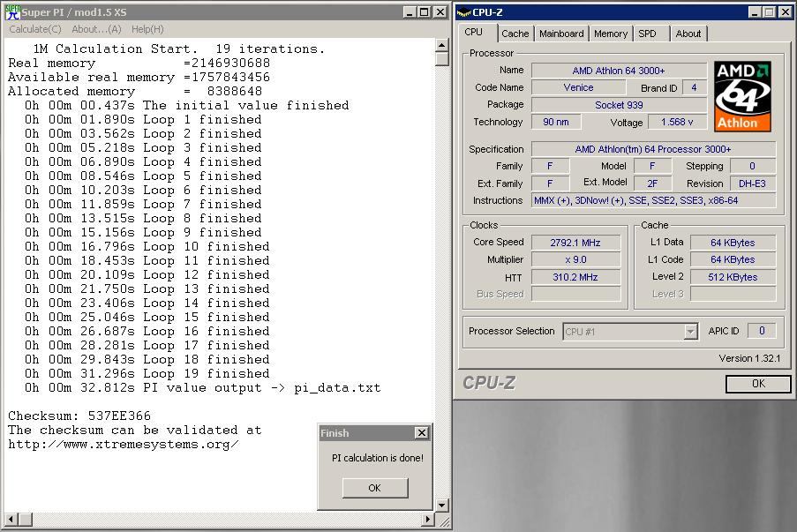Click the Ext. Model value '2F'
The image size is (797, 532).
[x=652, y=184]
